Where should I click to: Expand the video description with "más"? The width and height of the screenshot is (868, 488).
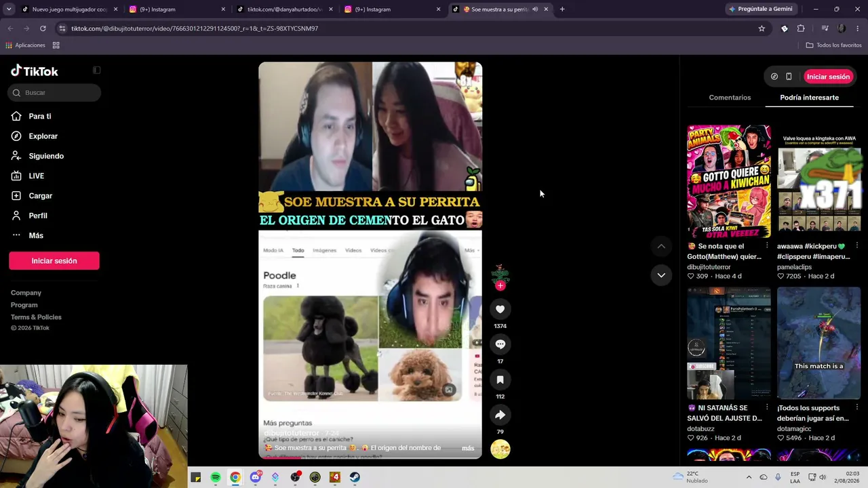468,448
